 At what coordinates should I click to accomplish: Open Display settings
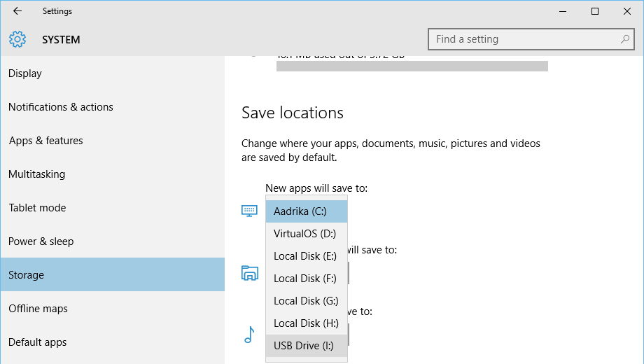[x=113, y=73]
